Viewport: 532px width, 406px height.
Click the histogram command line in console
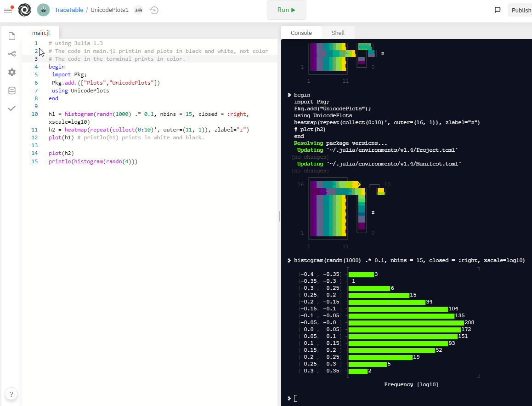[x=409, y=260]
